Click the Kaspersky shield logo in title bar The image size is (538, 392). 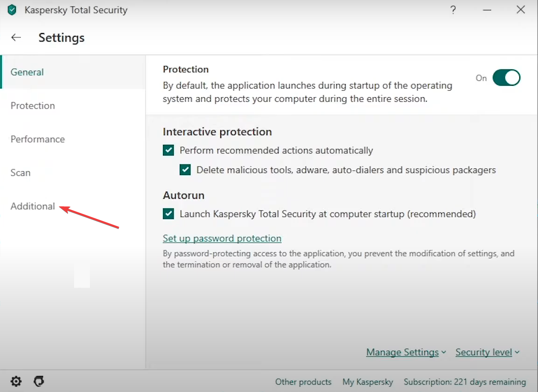click(12, 10)
